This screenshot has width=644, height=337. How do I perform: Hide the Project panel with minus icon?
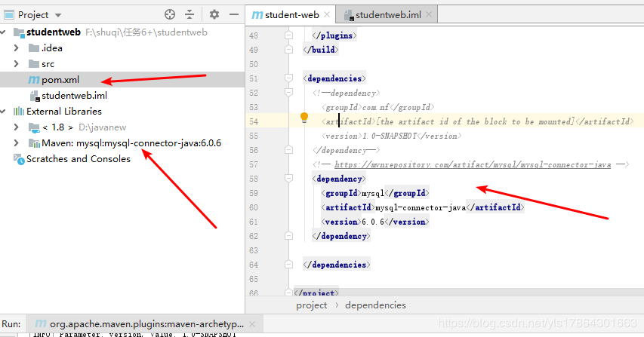click(x=234, y=15)
